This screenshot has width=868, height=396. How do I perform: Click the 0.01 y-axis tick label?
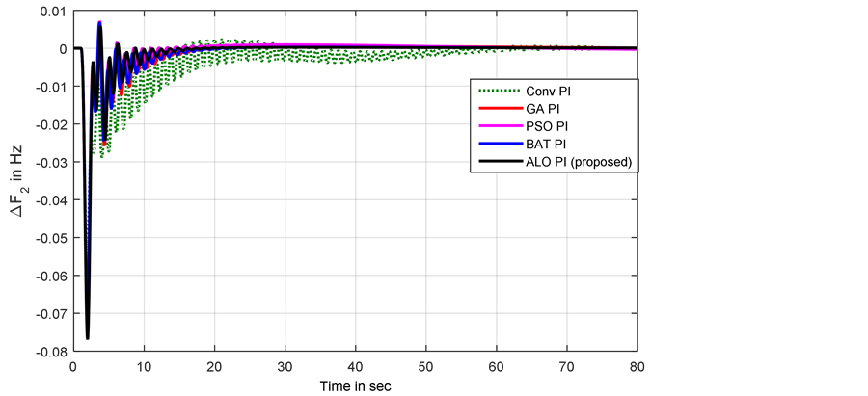(52, 12)
